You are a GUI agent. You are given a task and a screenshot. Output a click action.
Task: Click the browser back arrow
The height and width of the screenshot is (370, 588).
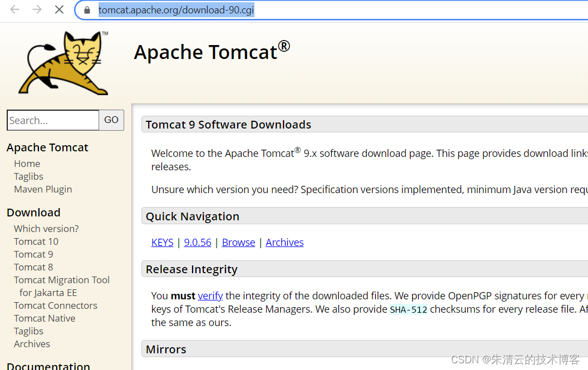14,10
